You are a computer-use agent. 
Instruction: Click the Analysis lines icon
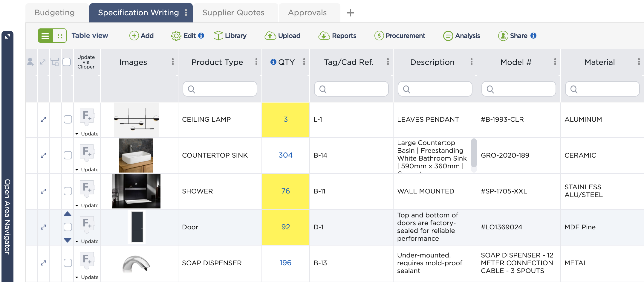(448, 36)
